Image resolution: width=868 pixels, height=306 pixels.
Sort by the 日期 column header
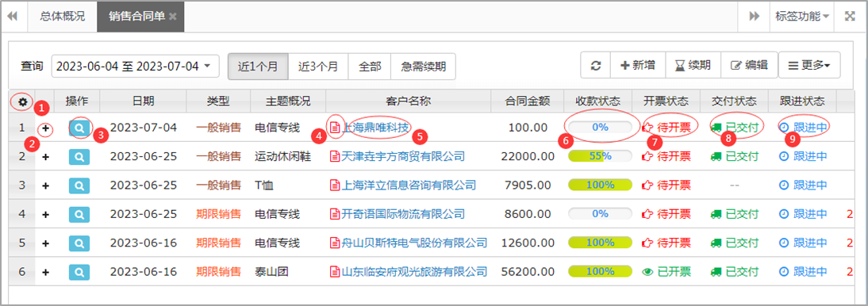[144, 101]
